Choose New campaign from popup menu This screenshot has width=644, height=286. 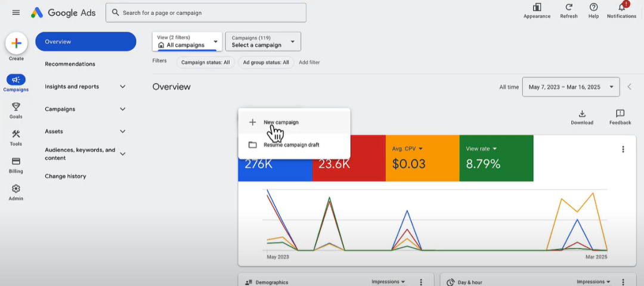[x=281, y=122]
